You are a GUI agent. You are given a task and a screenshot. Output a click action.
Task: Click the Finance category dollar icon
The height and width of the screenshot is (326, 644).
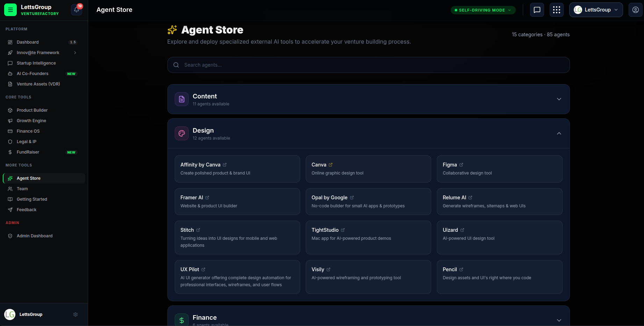tap(182, 320)
